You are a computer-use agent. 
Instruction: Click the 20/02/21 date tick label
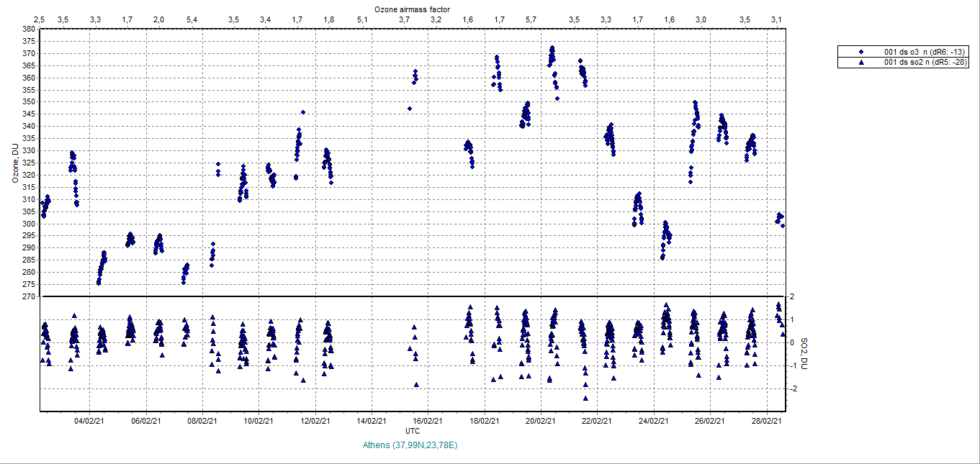pyautogui.click(x=540, y=422)
